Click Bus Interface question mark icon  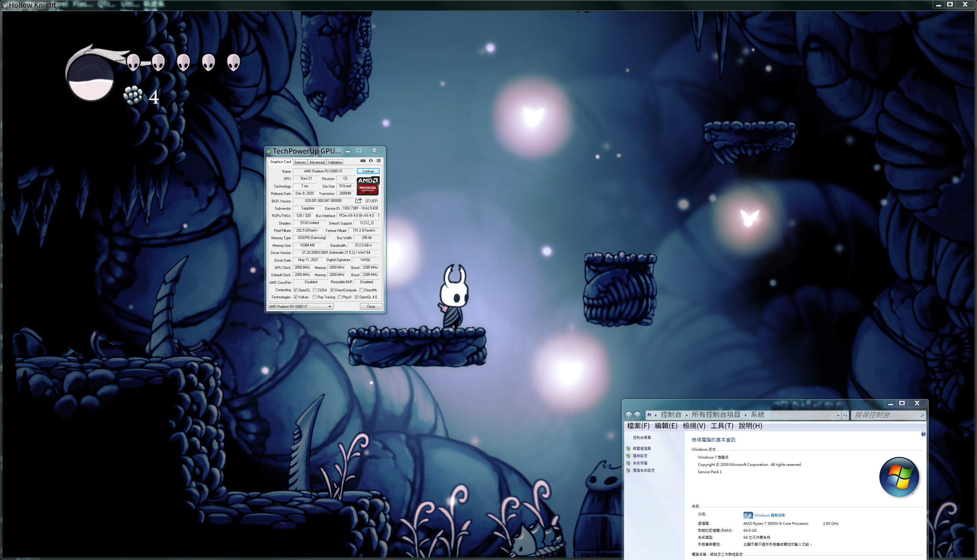(x=379, y=216)
